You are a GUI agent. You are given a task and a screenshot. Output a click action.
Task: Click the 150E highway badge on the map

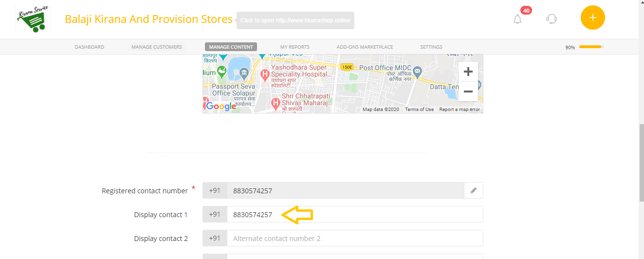tap(347, 67)
